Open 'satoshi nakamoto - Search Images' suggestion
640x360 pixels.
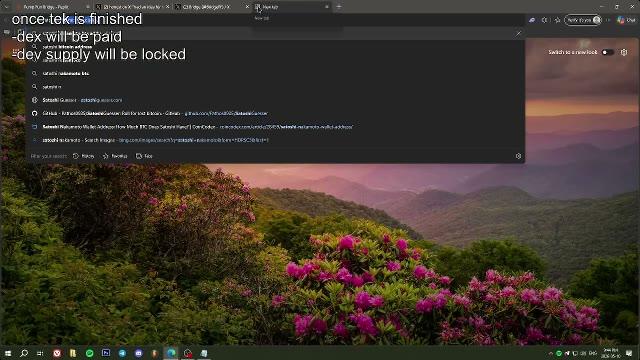tap(275, 140)
